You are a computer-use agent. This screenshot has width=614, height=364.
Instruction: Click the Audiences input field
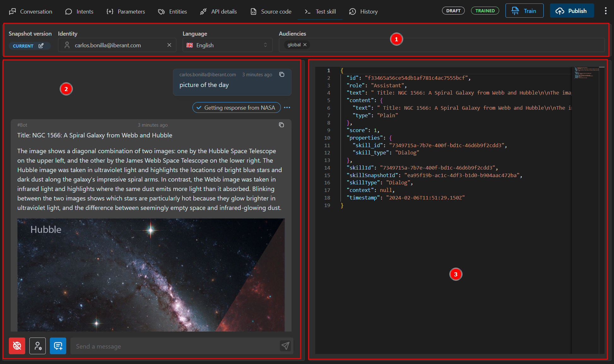coord(442,45)
